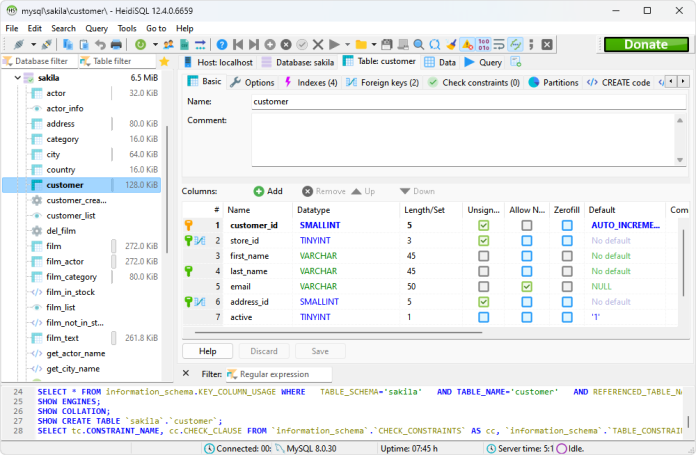696x455 pixels.
Task: Uncheck Unsigned for customer_id column
Action: 484,226
